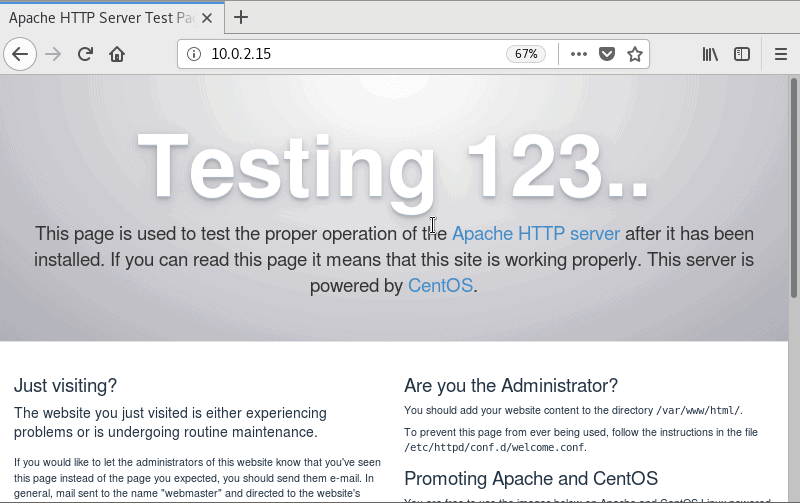Screen dimensions: 800x503
Task: Go back to the previous page
Action: 20,54
